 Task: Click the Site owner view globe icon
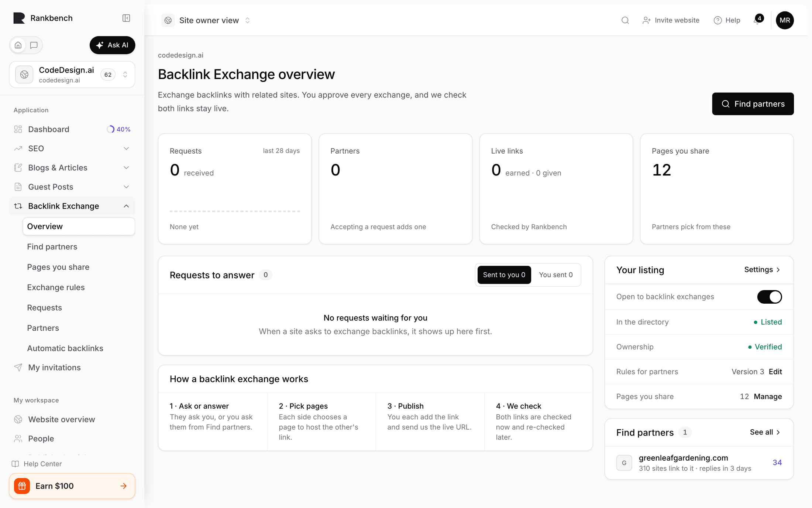click(168, 20)
